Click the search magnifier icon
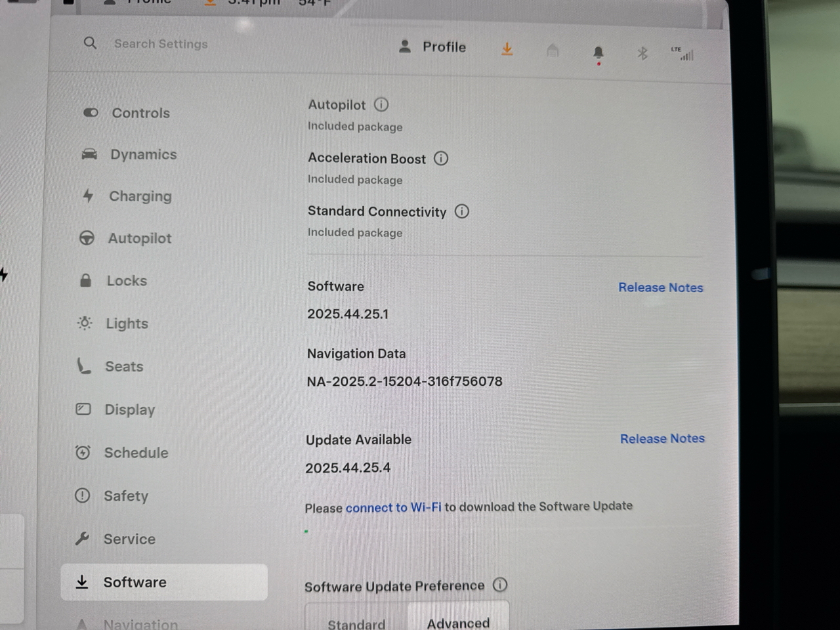This screenshot has width=840, height=630. [90, 43]
